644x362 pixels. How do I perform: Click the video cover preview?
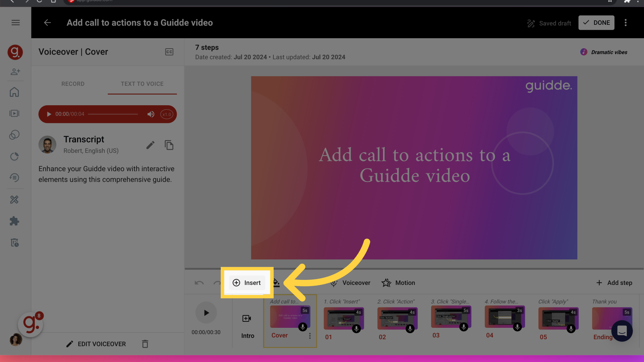414,168
